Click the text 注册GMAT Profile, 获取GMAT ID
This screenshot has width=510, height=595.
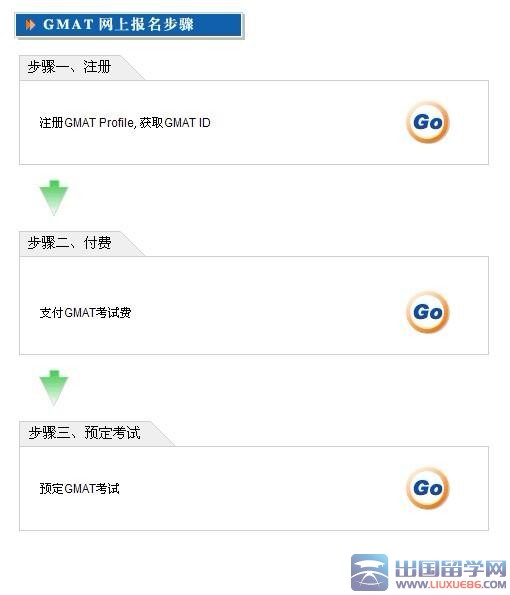125,123
